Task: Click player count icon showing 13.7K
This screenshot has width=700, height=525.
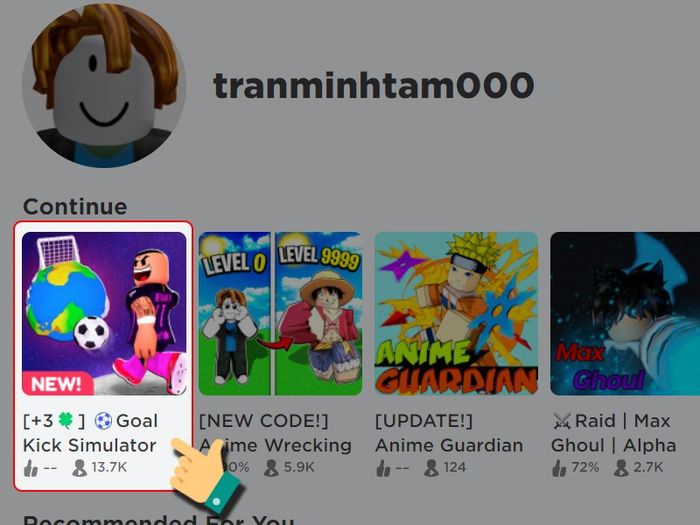Action: [x=79, y=468]
